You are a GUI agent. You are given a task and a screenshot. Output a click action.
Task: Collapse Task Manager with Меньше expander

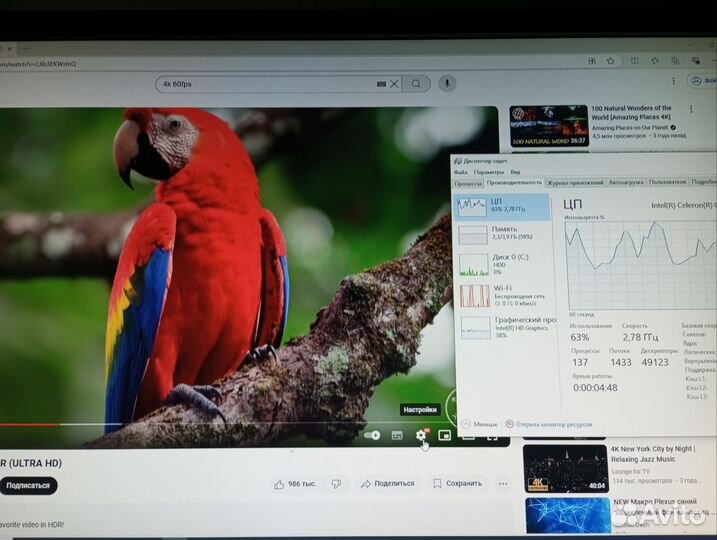tap(480, 424)
